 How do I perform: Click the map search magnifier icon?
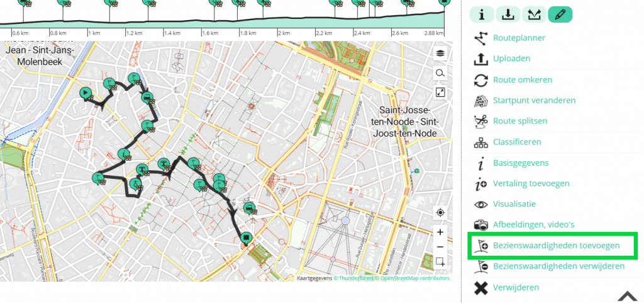click(x=440, y=73)
